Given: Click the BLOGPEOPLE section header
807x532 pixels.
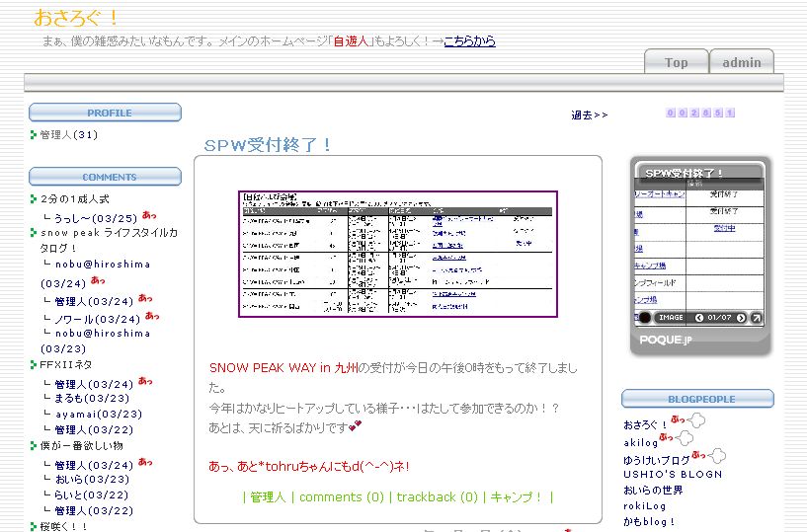Looking at the screenshot, I should coord(698,399).
